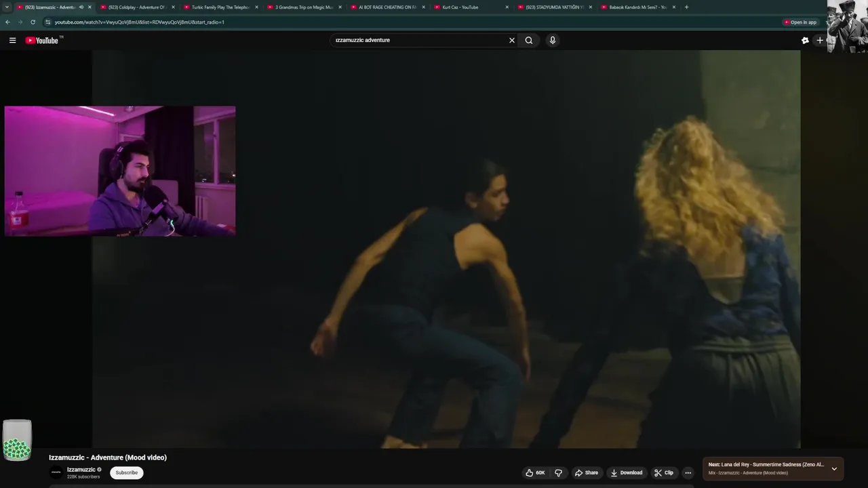Start voice search with the microphone
Image resolution: width=868 pixels, height=488 pixels.
553,40
